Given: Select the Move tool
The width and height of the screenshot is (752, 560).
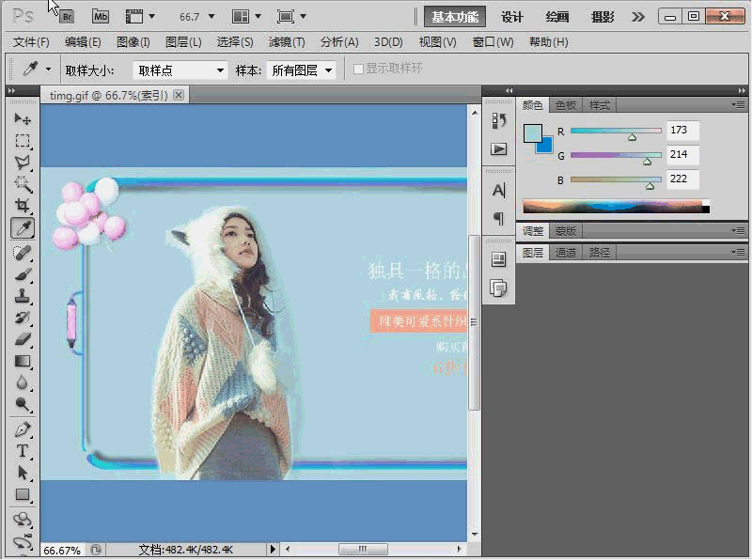Looking at the screenshot, I should tap(23, 120).
